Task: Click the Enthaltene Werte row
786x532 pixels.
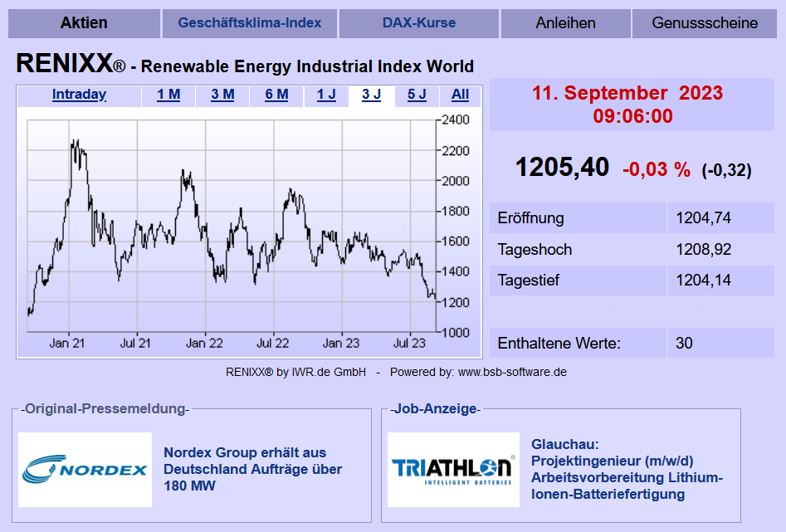Action: tap(631, 343)
